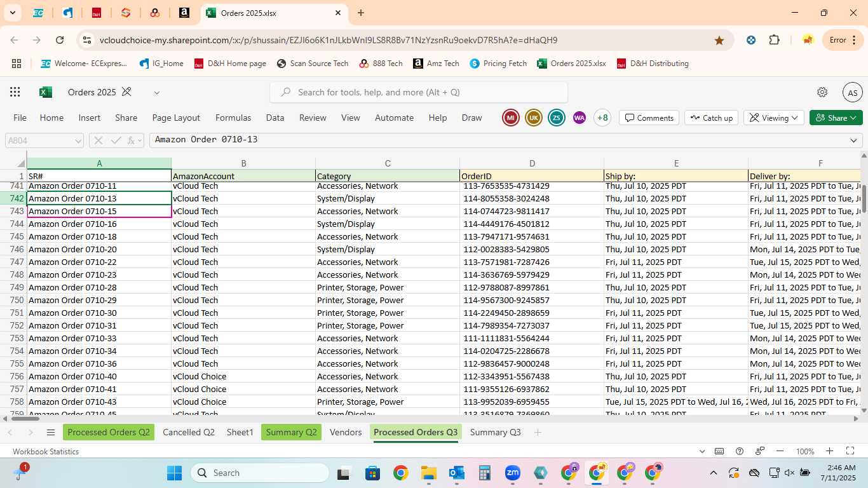Click the WA collaborator avatar
Image resolution: width=868 pixels, height=488 pixels.
click(x=579, y=118)
